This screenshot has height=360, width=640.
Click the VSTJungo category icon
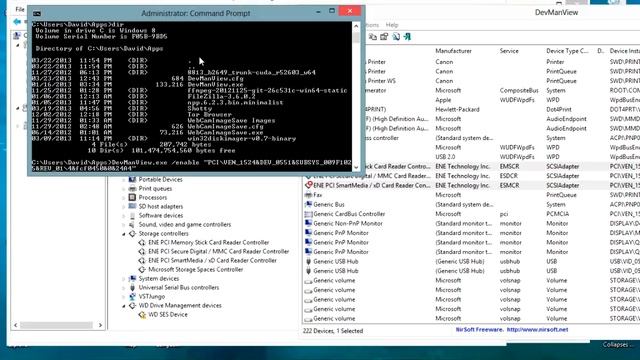tap(132, 296)
